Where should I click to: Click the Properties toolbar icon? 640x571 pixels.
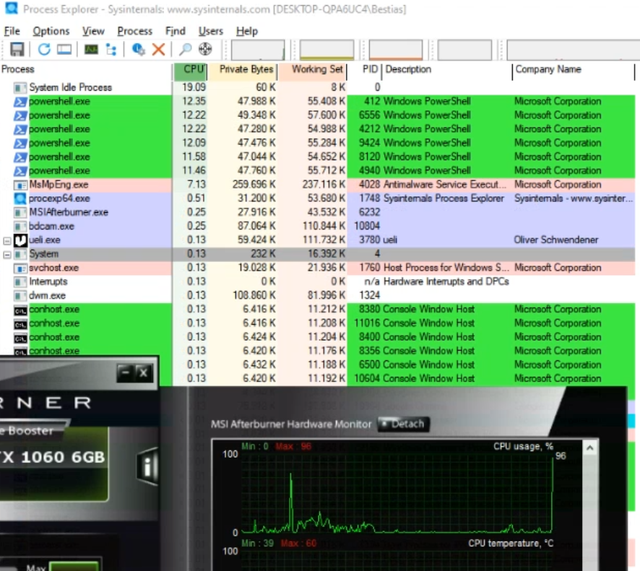coord(138,49)
